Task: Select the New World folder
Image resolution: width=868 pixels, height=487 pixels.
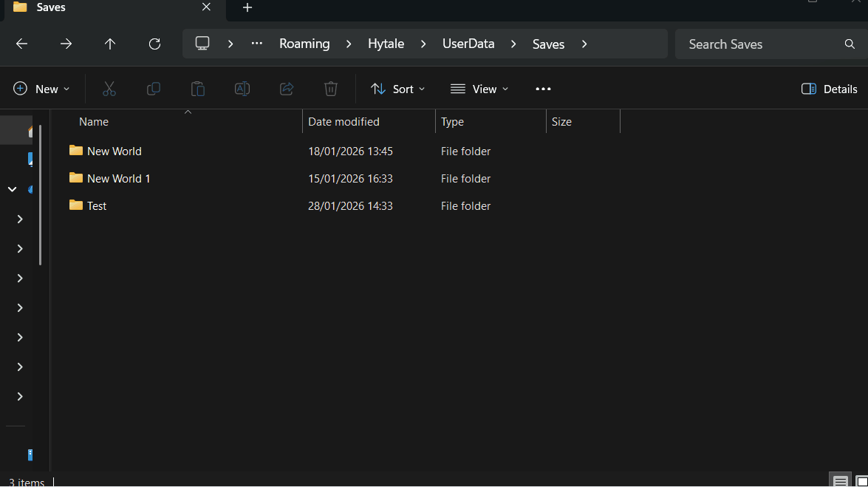Action: point(114,151)
